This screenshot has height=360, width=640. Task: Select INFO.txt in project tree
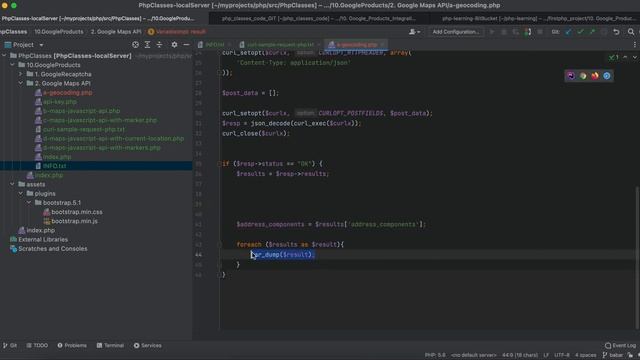(54, 166)
